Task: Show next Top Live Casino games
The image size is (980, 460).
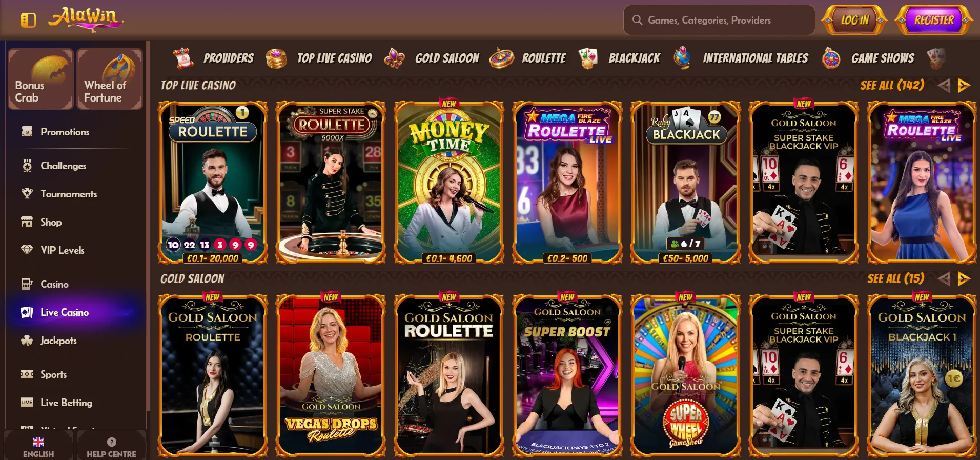Action: coord(964,85)
